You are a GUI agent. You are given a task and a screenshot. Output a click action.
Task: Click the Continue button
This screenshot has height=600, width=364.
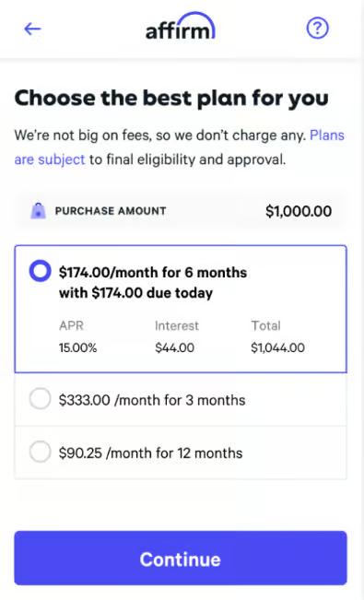click(x=181, y=558)
